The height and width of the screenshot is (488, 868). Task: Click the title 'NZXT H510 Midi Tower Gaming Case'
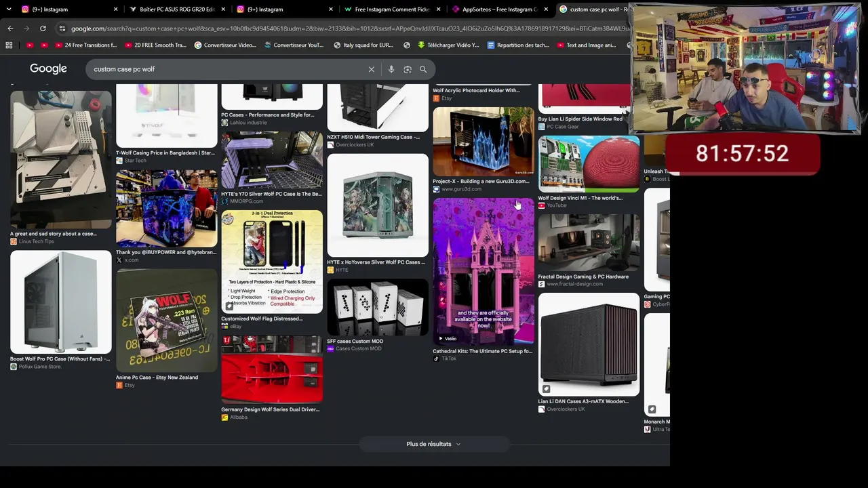point(374,137)
